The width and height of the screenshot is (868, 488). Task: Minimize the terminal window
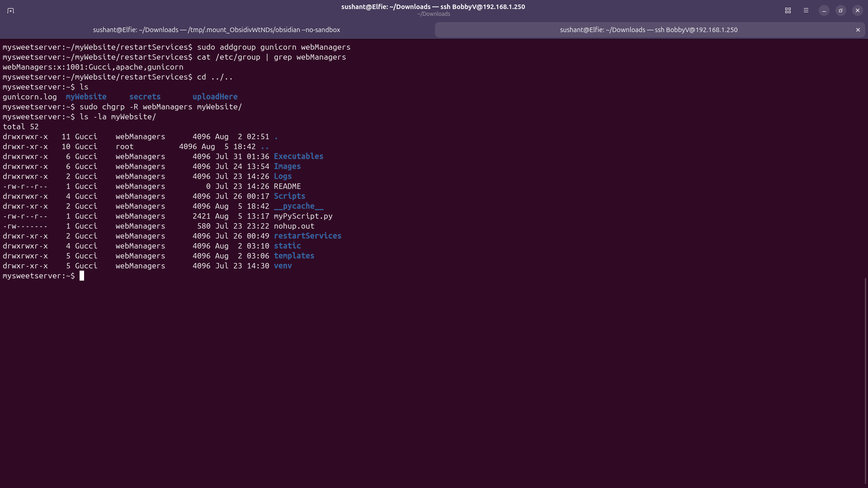(x=824, y=10)
